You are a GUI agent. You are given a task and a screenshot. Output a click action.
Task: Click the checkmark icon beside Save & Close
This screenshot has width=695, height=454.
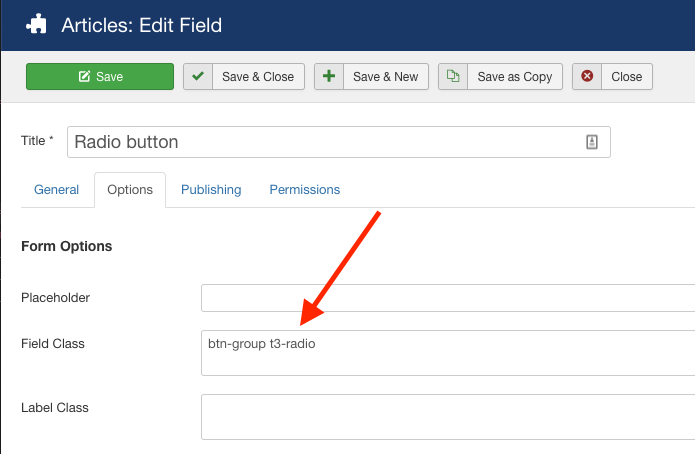[x=198, y=77]
